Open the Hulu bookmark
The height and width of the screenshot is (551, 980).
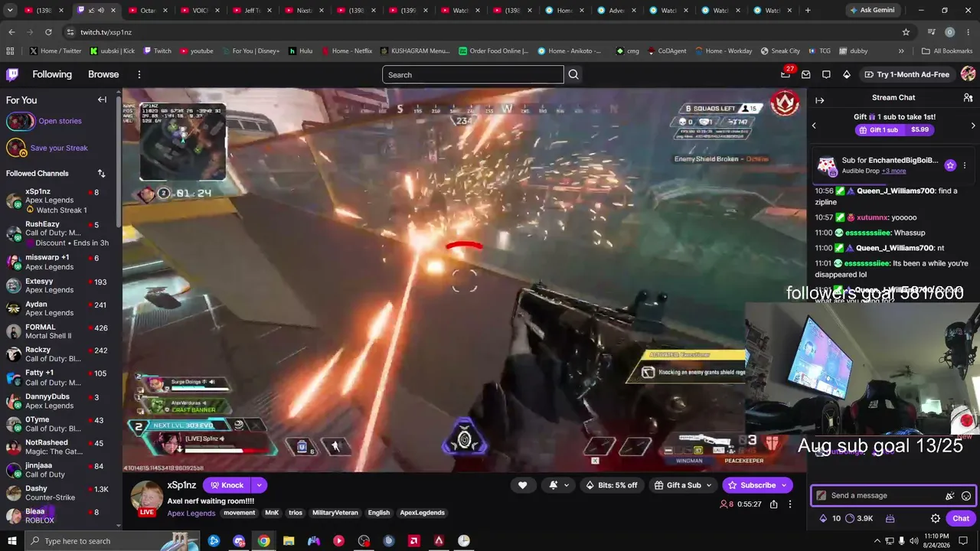301,51
